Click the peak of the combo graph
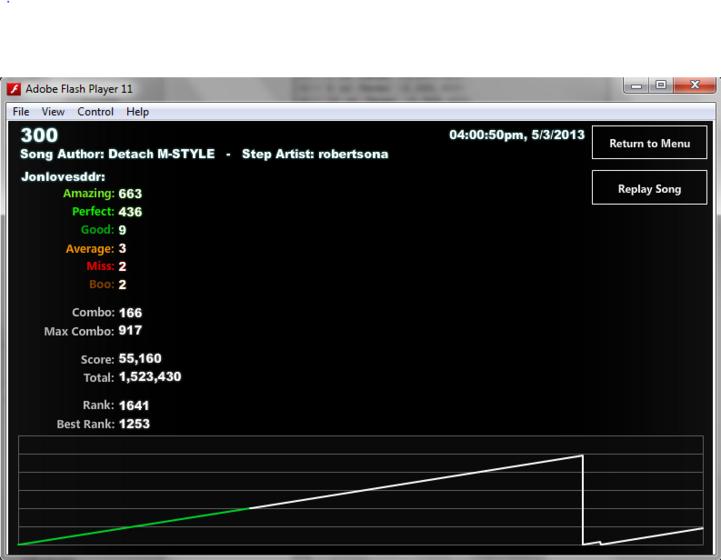Viewport: 721px width, 560px height. point(582,456)
